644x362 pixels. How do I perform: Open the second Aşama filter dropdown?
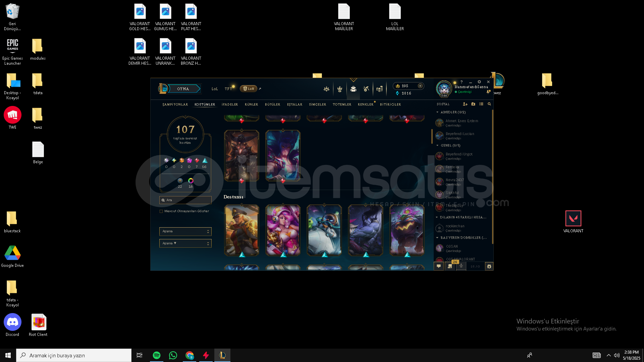[x=185, y=243]
